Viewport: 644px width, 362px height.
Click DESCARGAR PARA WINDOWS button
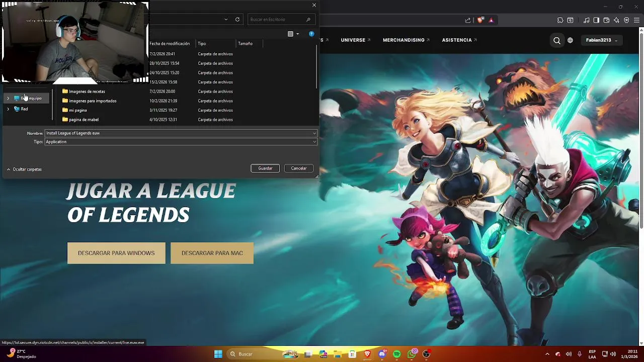coord(116,253)
